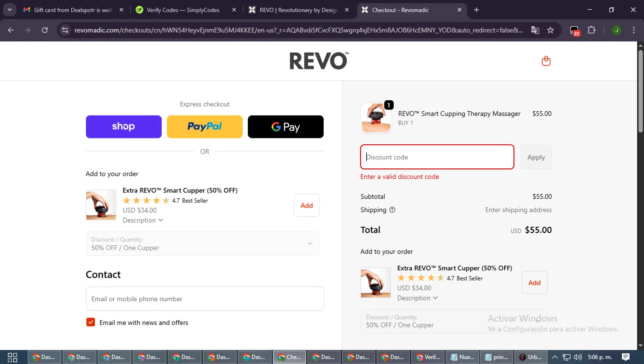Screen dimensions: 644x364
Task: Bookmark this page with the star icon
Action: [550, 30]
